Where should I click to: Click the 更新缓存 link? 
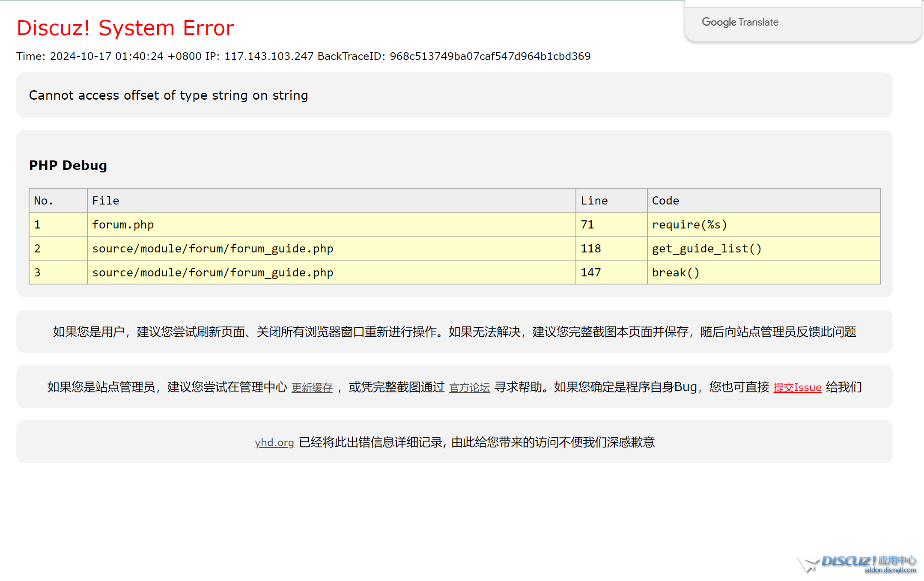[312, 388]
